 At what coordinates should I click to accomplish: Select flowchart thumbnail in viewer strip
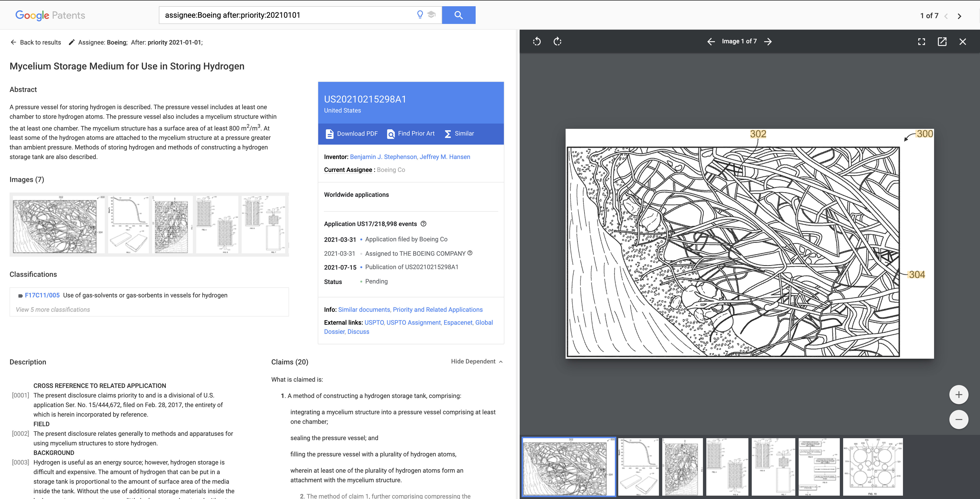click(819, 467)
